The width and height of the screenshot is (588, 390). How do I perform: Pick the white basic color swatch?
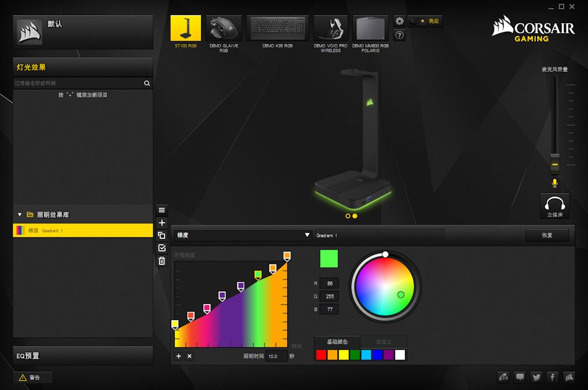click(x=400, y=355)
